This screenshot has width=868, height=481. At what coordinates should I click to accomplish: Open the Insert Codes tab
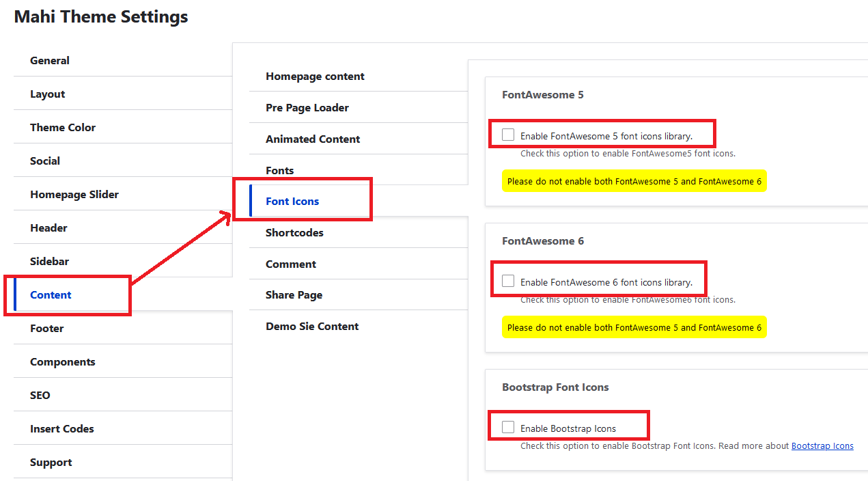click(x=62, y=429)
